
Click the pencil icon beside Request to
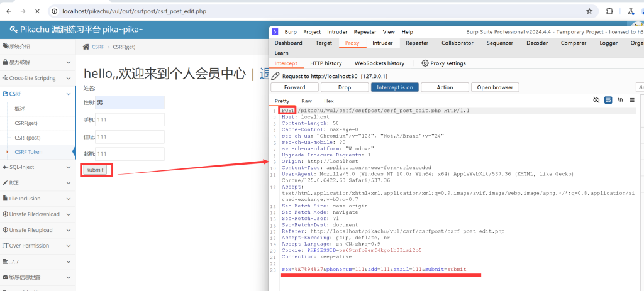[276, 76]
